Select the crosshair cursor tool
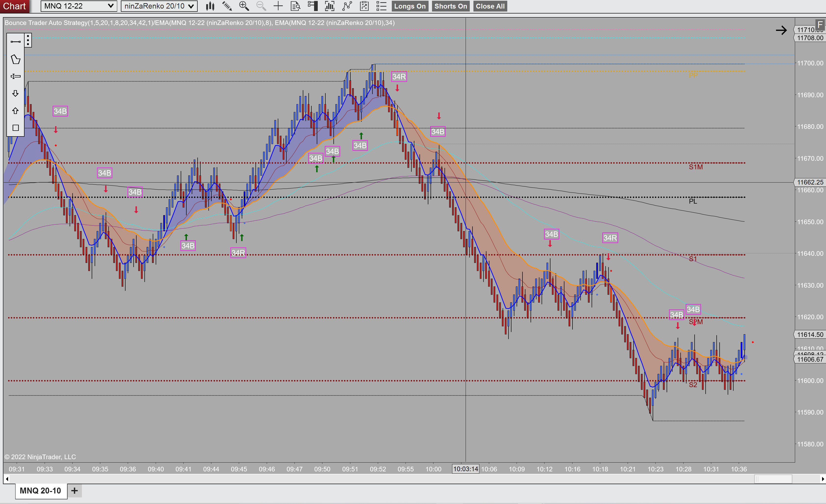 point(278,6)
